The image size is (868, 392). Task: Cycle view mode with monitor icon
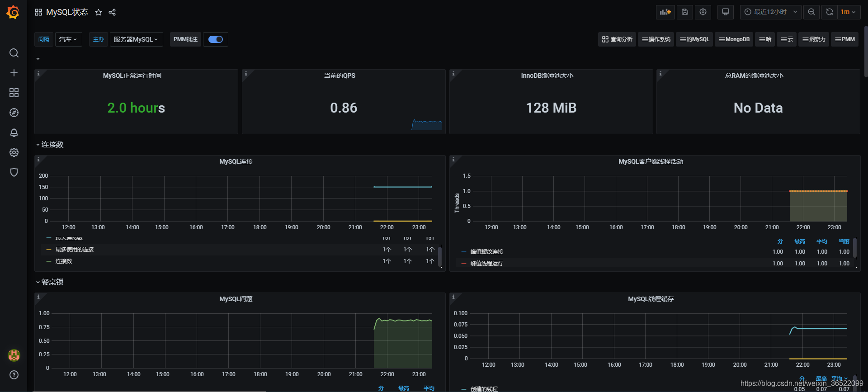pyautogui.click(x=726, y=12)
